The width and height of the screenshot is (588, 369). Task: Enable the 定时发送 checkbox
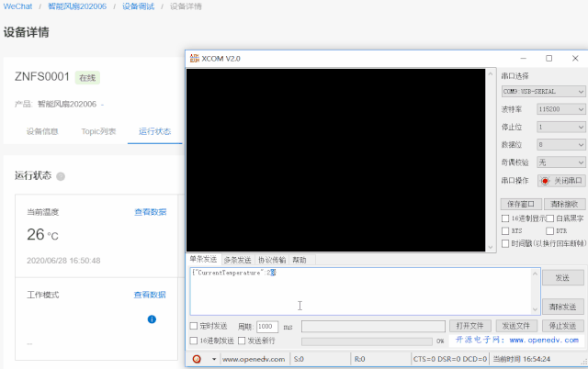point(193,326)
